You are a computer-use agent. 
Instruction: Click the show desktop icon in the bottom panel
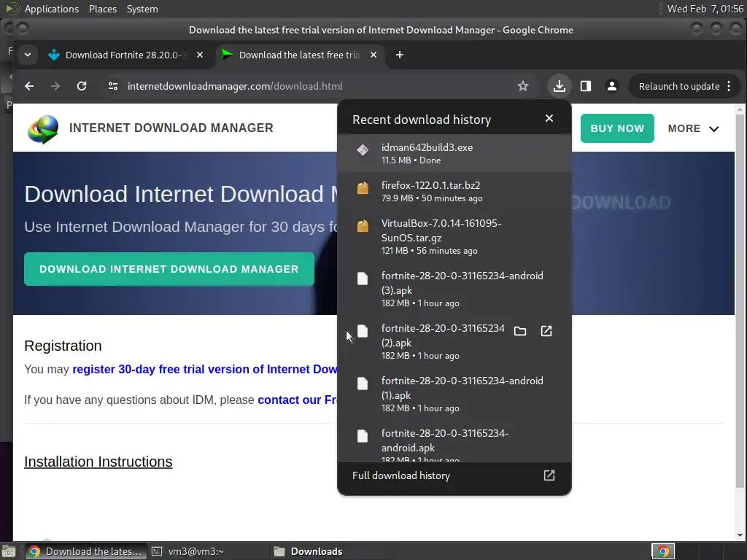pyautogui.click(x=9, y=551)
